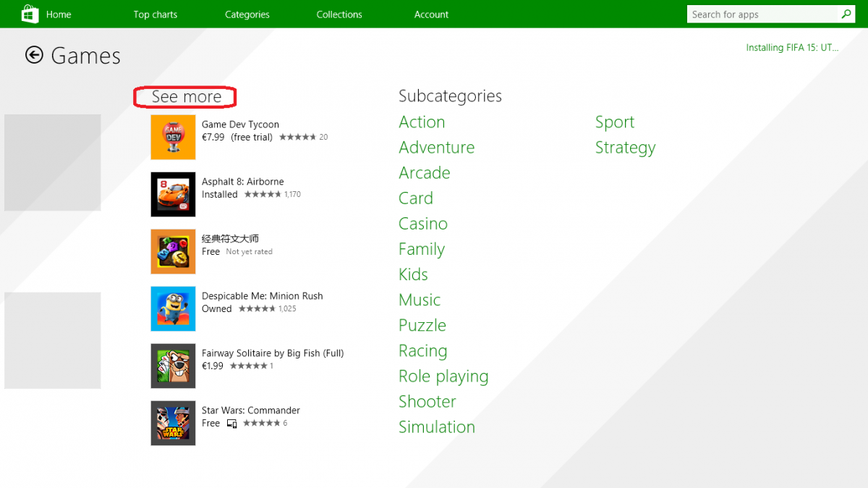Click the Not yet rated label
The width and height of the screenshot is (868, 488).
pos(250,252)
